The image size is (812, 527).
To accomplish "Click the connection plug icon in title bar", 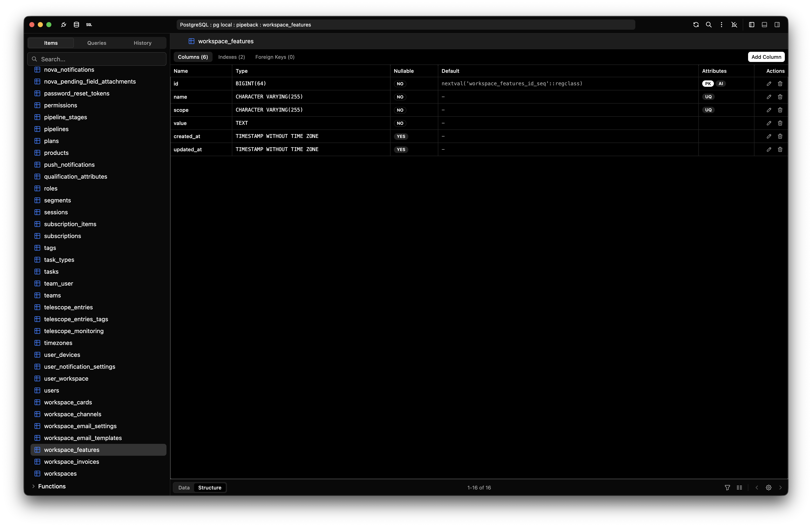I will point(63,25).
